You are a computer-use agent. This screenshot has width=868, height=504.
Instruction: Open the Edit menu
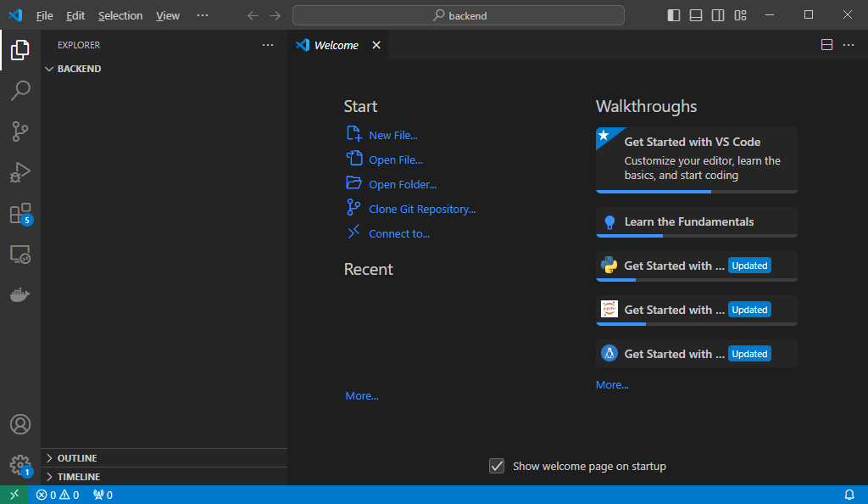click(x=75, y=15)
